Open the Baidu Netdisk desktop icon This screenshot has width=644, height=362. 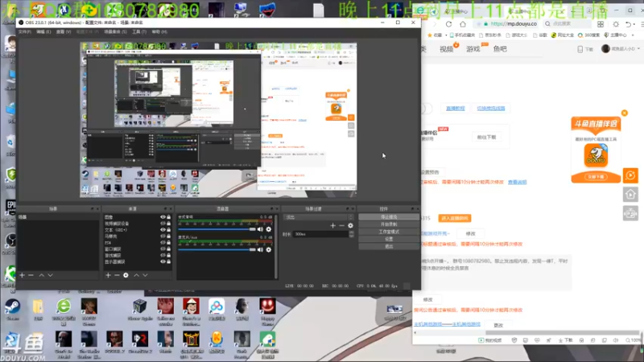click(217, 310)
